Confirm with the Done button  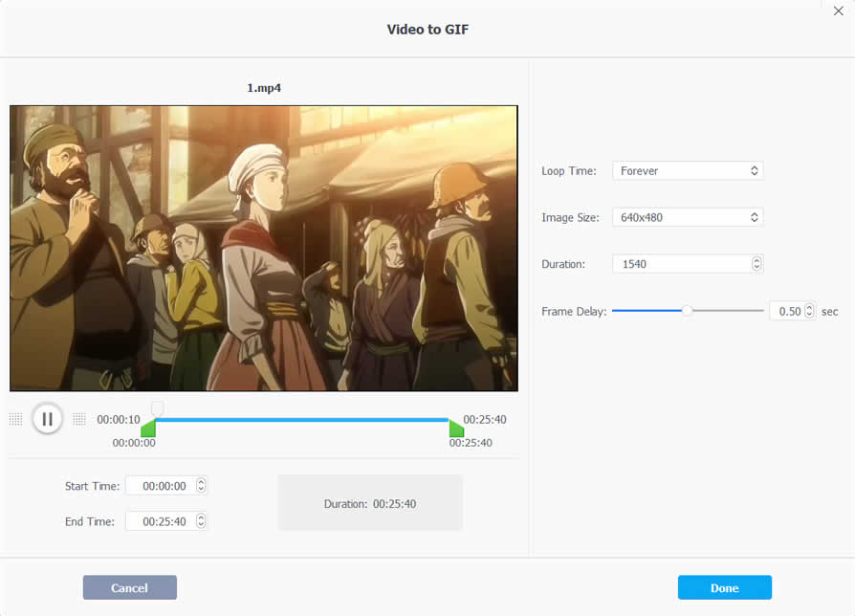pyautogui.click(x=724, y=587)
